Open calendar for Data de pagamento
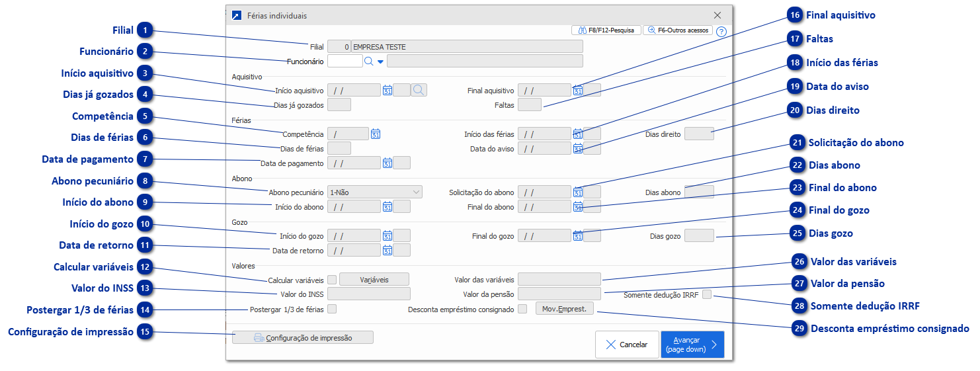 pyautogui.click(x=388, y=163)
